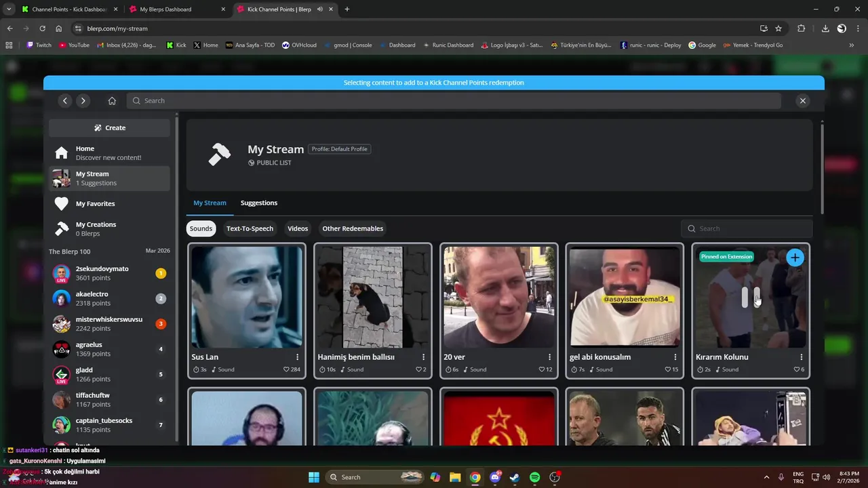Open the Twitch bookmark
This screenshot has width=868, height=488.
click(39, 45)
